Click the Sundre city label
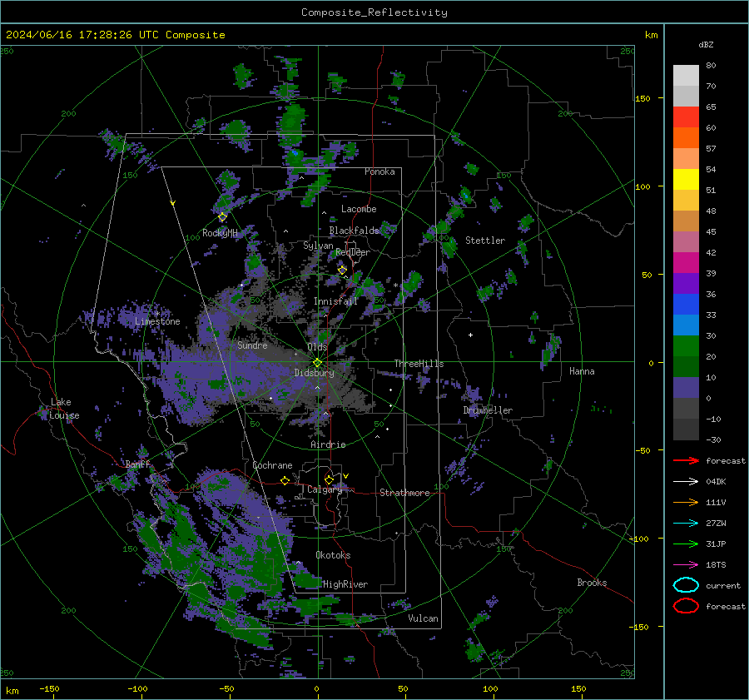The image size is (749, 700). pyautogui.click(x=252, y=345)
